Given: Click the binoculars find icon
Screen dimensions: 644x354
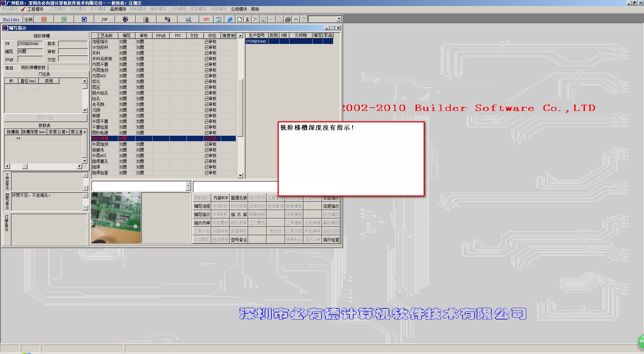Looking at the screenshot, I should tap(296, 19).
